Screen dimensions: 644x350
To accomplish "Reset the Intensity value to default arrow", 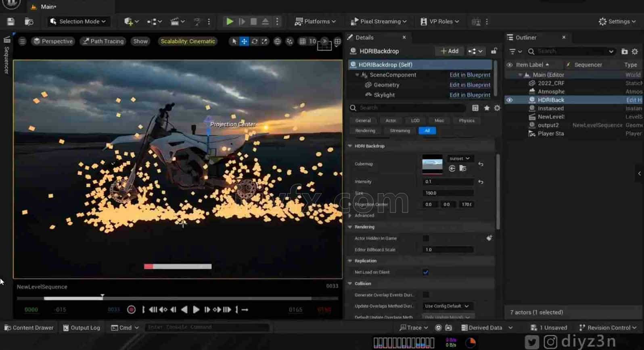I will pos(481,182).
